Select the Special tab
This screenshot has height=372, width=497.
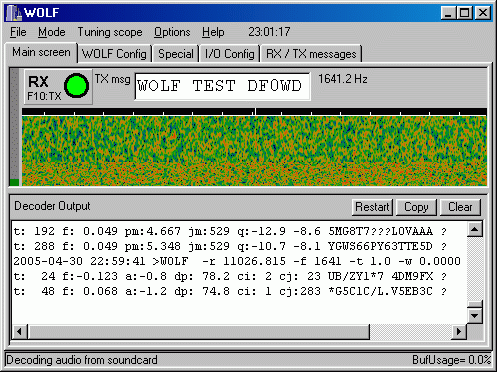click(176, 54)
